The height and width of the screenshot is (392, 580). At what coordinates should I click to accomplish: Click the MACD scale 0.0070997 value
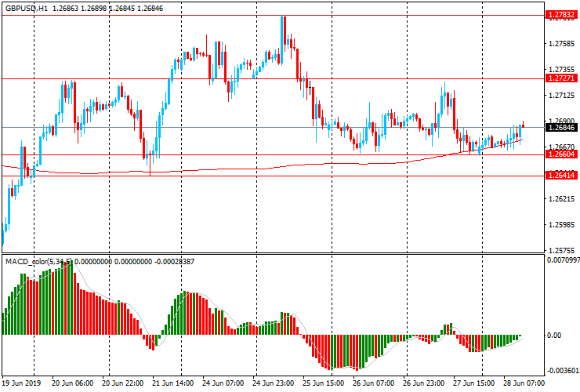coord(564,260)
